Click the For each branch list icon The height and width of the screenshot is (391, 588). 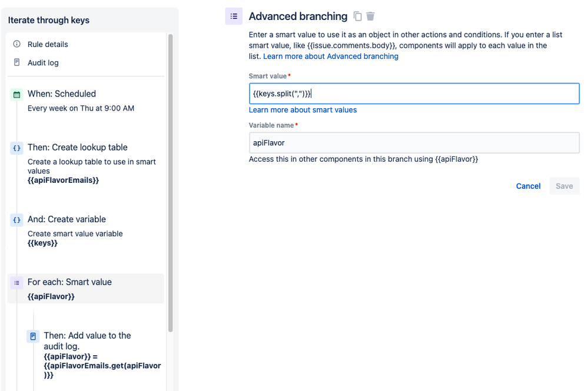pyautogui.click(x=17, y=283)
